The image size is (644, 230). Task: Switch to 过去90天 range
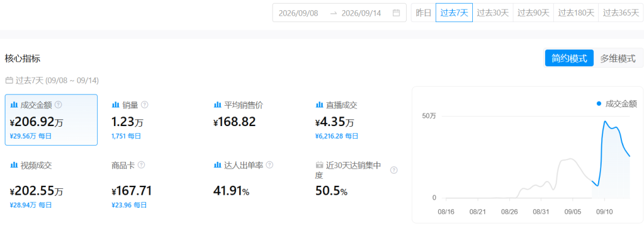(x=534, y=13)
